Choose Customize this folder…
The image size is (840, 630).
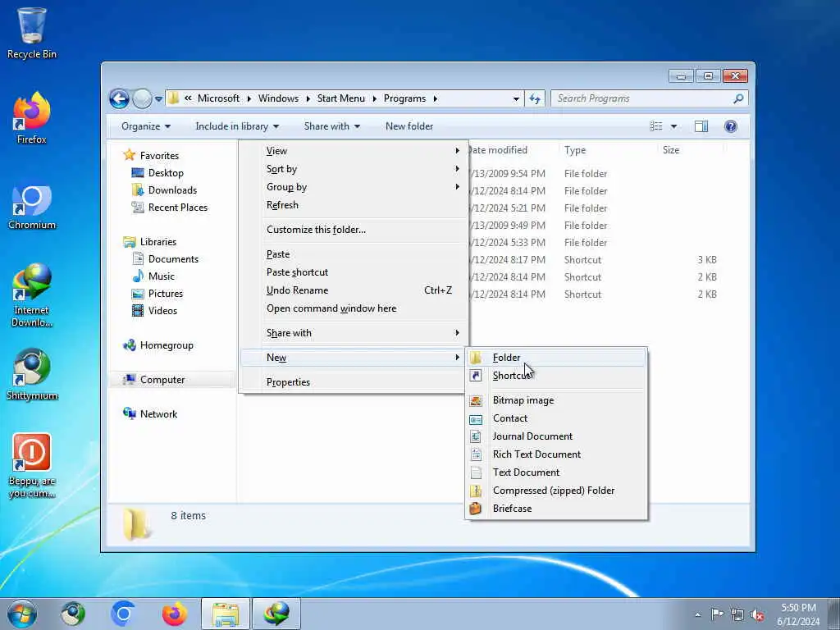(x=353, y=230)
